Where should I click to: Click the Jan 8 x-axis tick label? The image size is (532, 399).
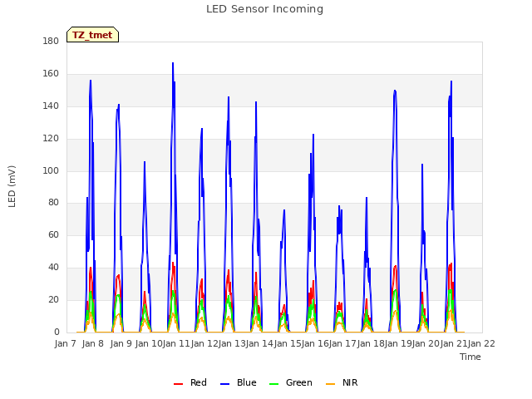[93, 343]
